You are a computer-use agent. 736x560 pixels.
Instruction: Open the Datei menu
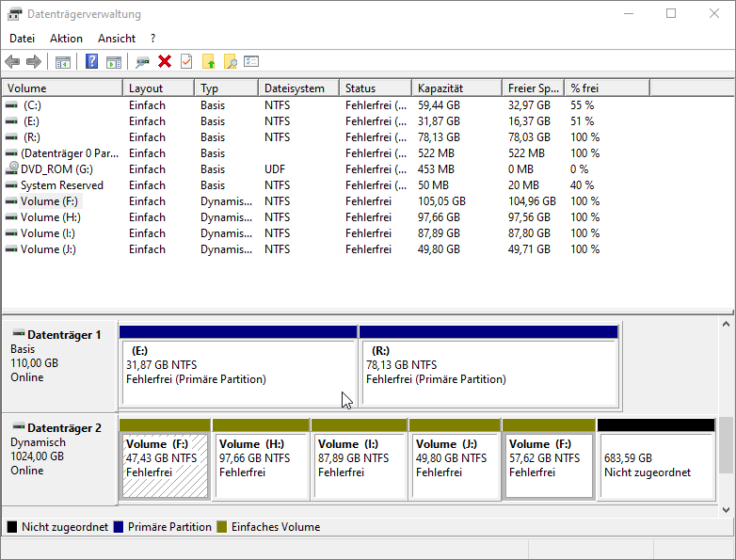(x=22, y=39)
